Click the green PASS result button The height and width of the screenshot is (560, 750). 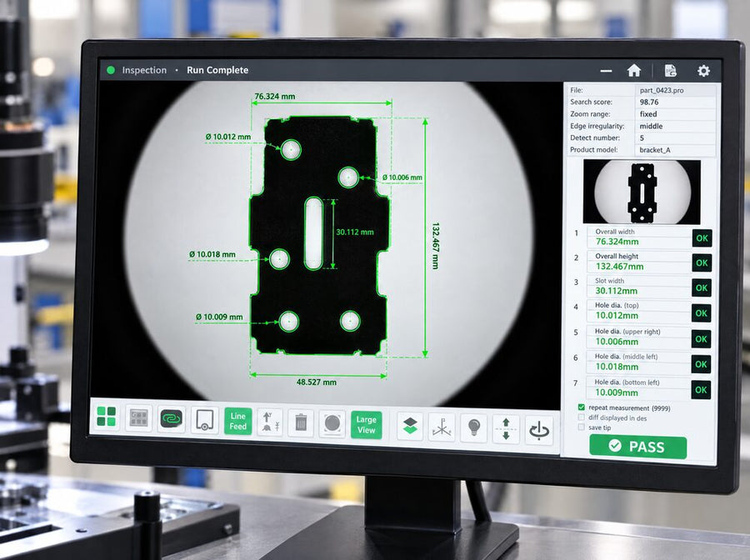click(x=638, y=447)
